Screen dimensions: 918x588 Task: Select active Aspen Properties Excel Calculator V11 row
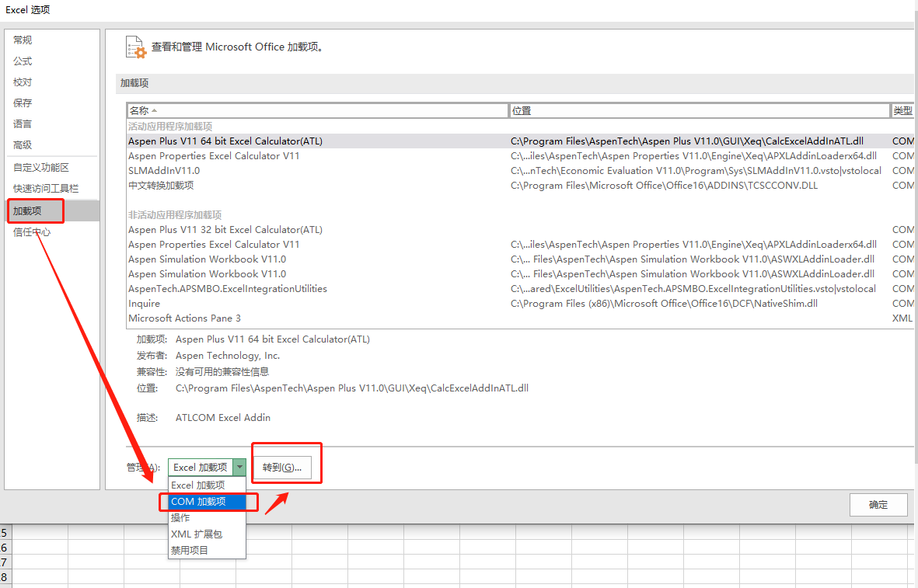tap(520, 155)
